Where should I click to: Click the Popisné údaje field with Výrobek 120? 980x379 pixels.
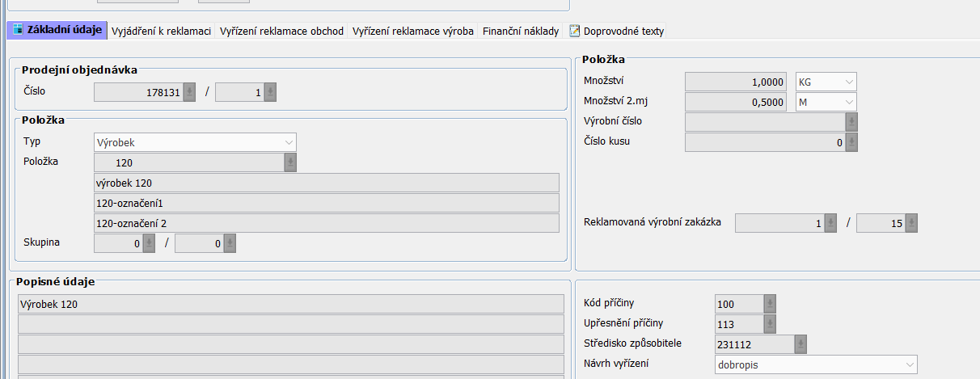tap(290, 304)
